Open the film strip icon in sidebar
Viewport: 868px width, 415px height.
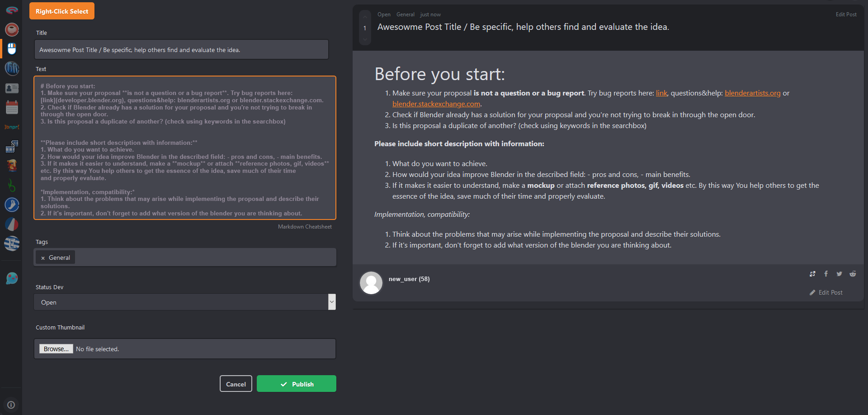click(x=12, y=146)
